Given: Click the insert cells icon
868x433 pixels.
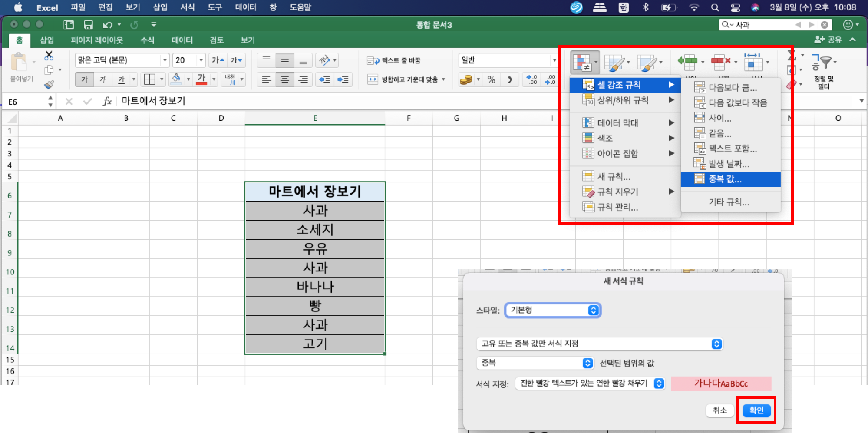Looking at the screenshot, I should tap(687, 62).
